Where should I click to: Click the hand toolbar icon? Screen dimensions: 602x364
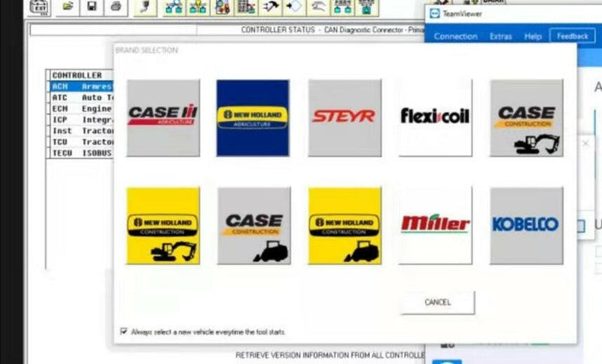318,7
